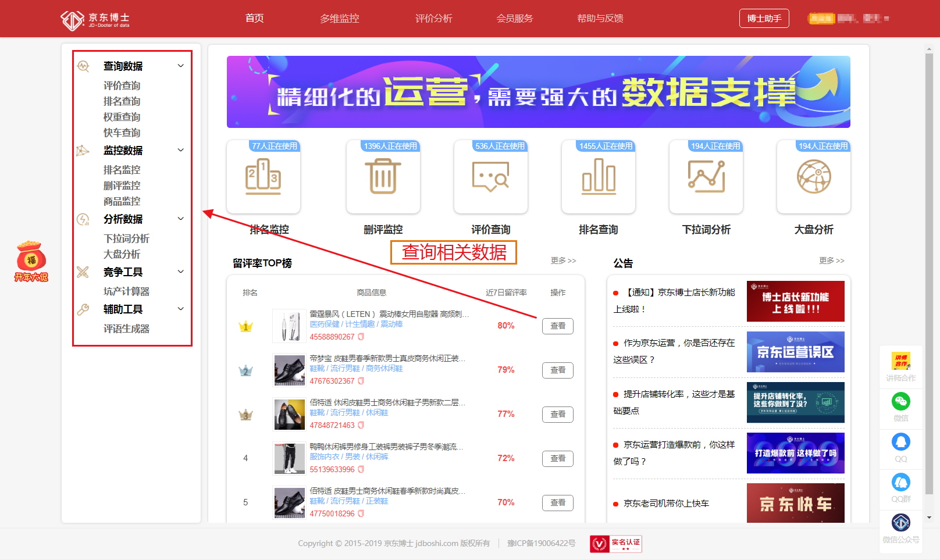940x560 pixels.
Task: Copy product ID 47750018296 via copy icon
Action: pos(361,513)
